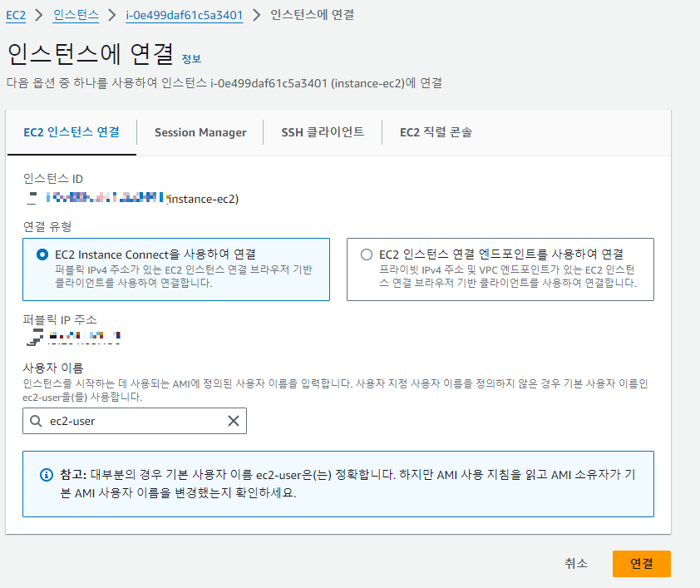Switch to the SSH 클라이언트 tab

point(323,132)
